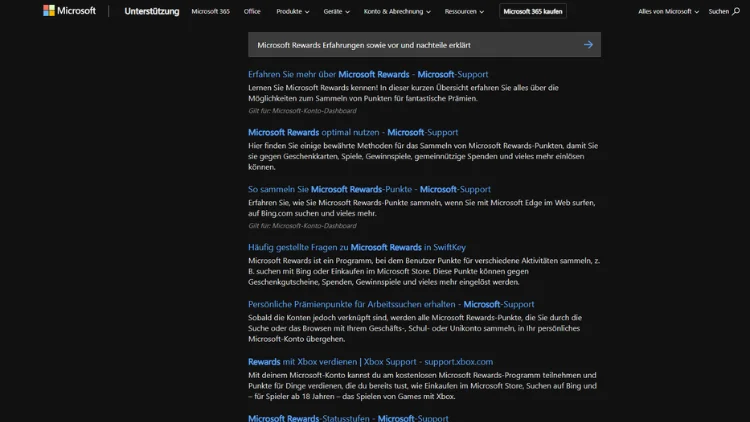Click first 'Gilt für: Microsoft-Konto-Dashboard' note

(302, 111)
